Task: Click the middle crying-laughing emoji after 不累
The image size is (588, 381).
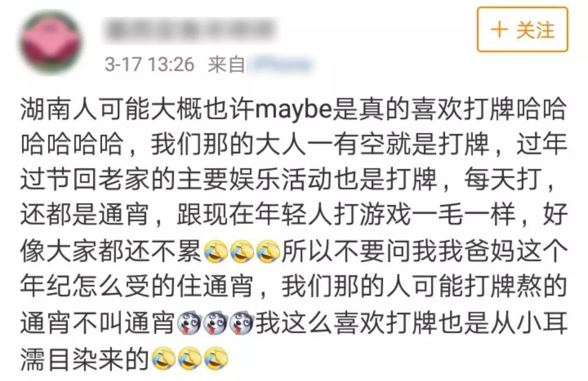Action: pyautogui.click(x=242, y=251)
